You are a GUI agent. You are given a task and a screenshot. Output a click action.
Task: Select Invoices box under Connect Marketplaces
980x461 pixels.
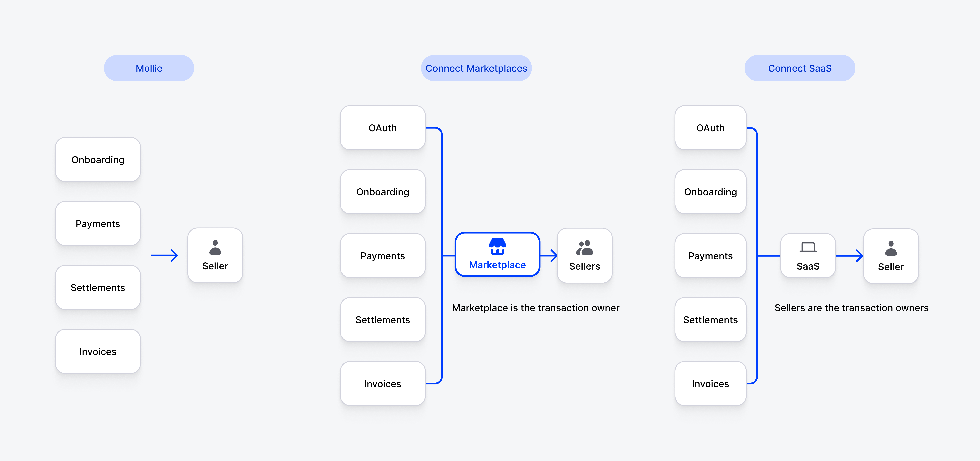click(x=383, y=383)
